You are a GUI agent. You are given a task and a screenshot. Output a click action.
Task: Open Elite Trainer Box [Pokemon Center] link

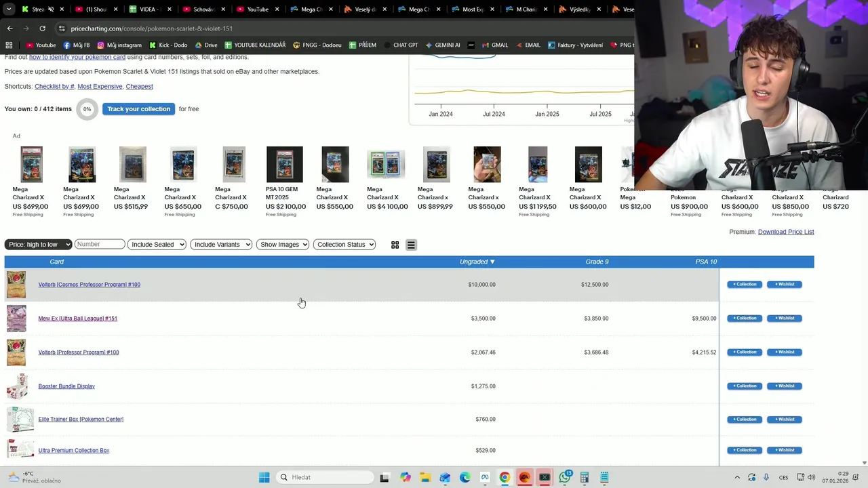click(81, 420)
